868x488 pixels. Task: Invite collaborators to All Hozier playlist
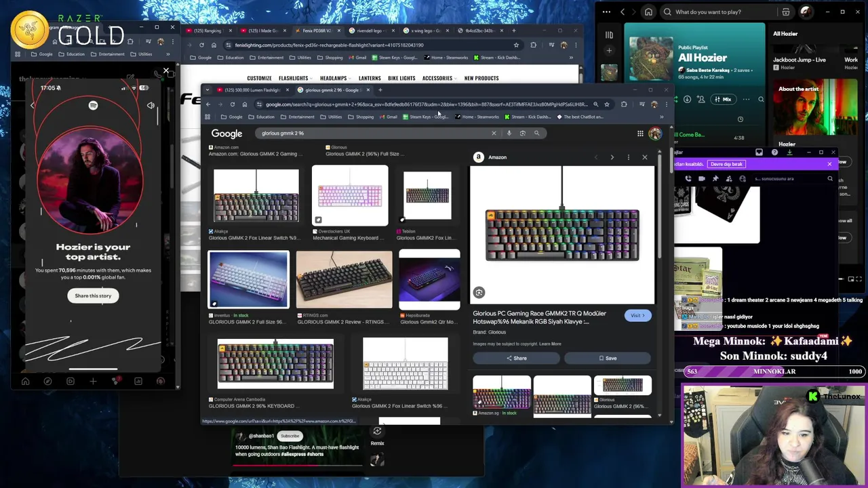point(700,99)
